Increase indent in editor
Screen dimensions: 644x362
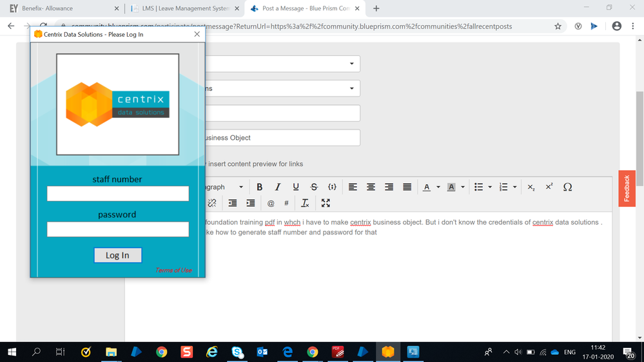click(x=251, y=203)
